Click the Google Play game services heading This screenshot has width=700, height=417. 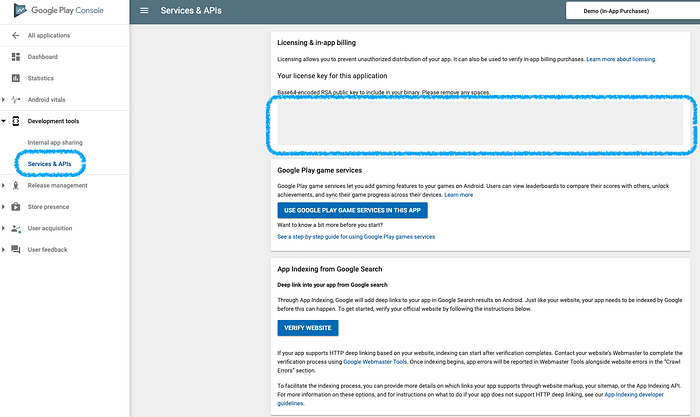(x=320, y=170)
